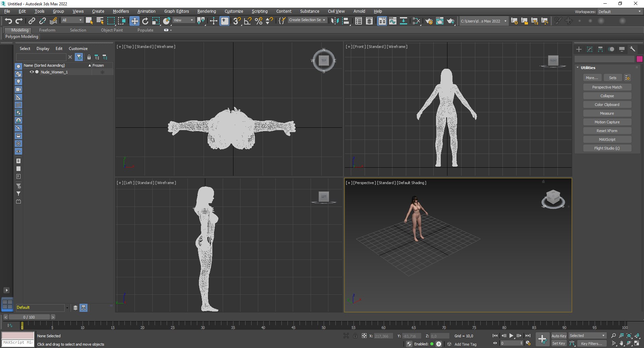Click the Perspective Match button
Viewport: 644px width, 348px height.
point(607,87)
